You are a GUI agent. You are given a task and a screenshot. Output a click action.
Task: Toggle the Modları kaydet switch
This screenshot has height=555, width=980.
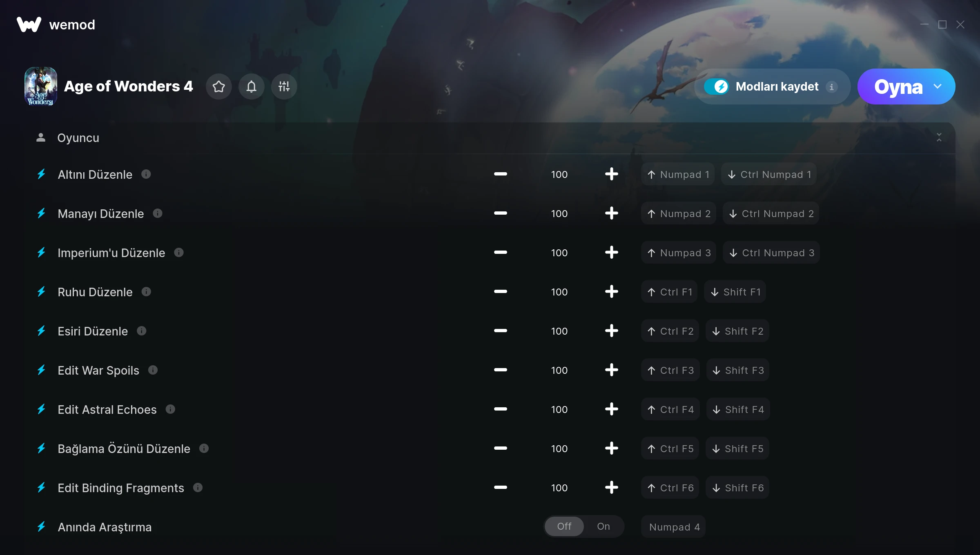[717, 87]
